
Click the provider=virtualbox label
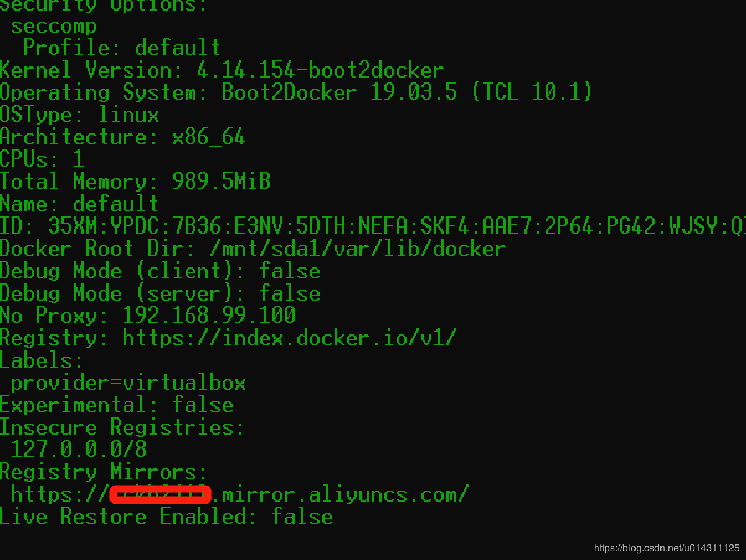pos(128,383)
